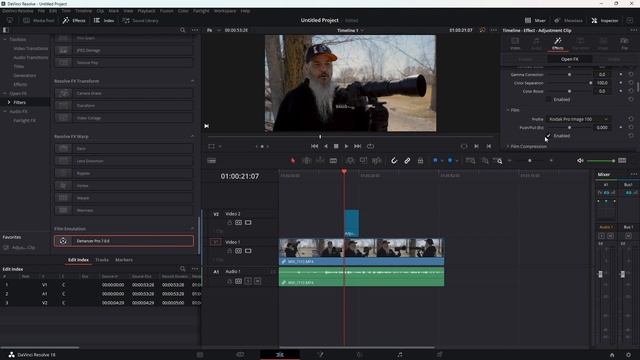
Task: Disable the Video 2 track
Action: click(248, 223)
